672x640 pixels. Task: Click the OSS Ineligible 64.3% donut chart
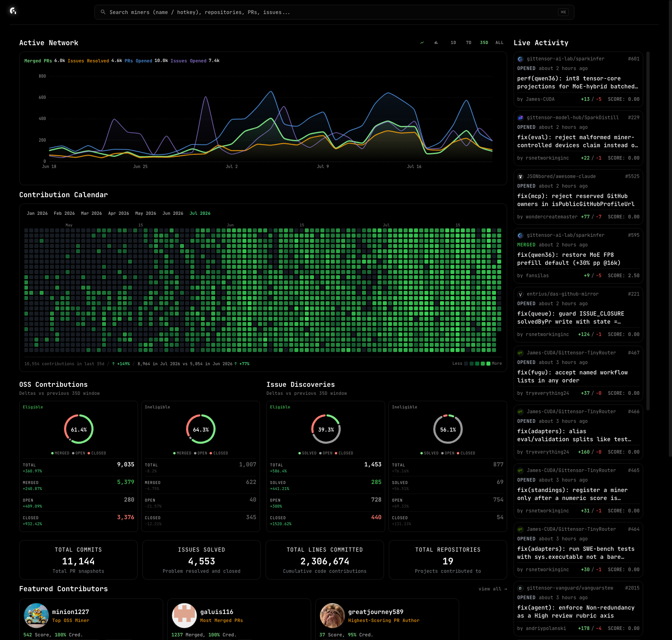[201, 429]
